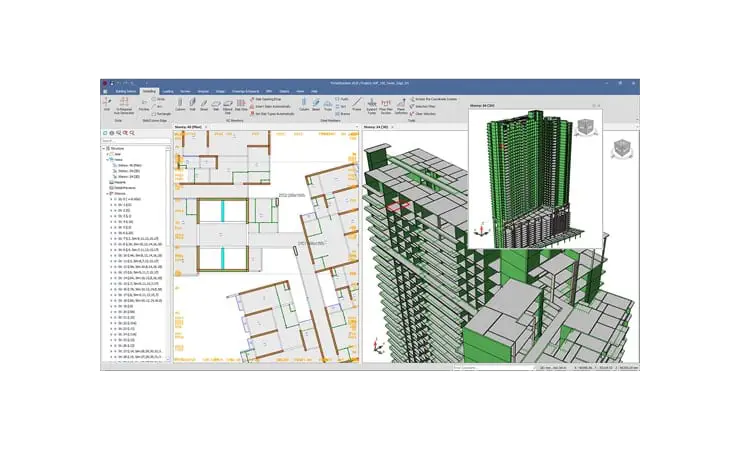Click the structure tree search field

[136, 141]
